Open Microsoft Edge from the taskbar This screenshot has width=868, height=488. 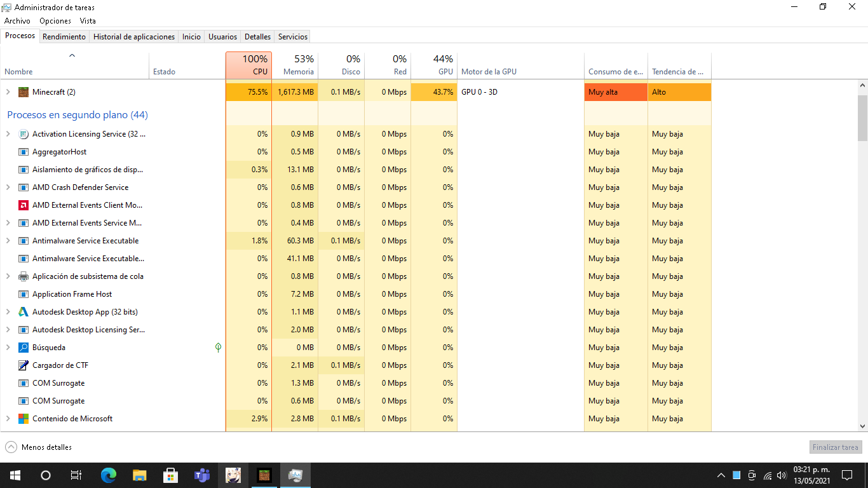tap(109, 475)
